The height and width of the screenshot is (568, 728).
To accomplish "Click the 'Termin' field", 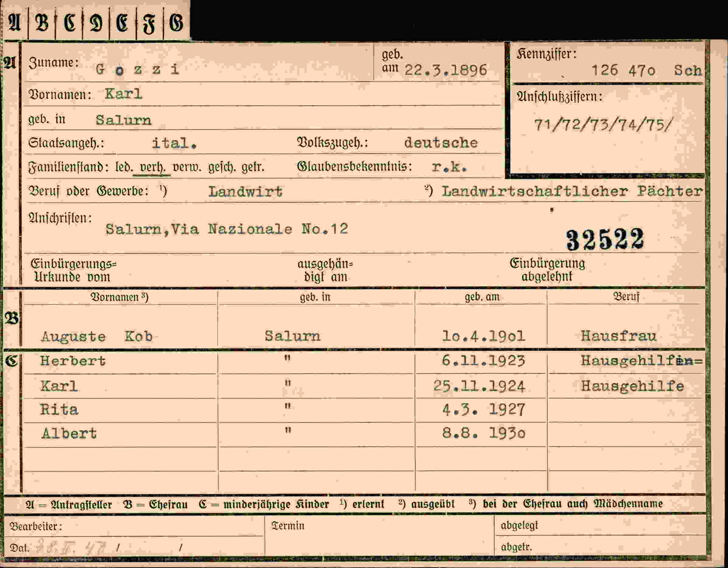I will (x=379, y=536).
